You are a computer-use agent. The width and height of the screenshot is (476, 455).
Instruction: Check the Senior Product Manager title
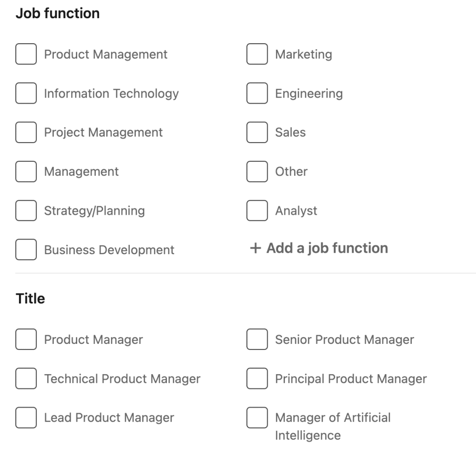tap(257, 340)
